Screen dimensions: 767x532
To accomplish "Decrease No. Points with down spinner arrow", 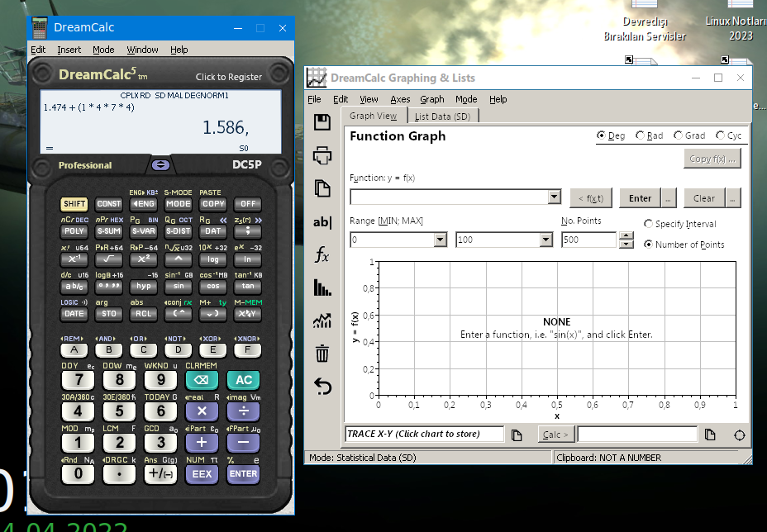I will (626, 244).
